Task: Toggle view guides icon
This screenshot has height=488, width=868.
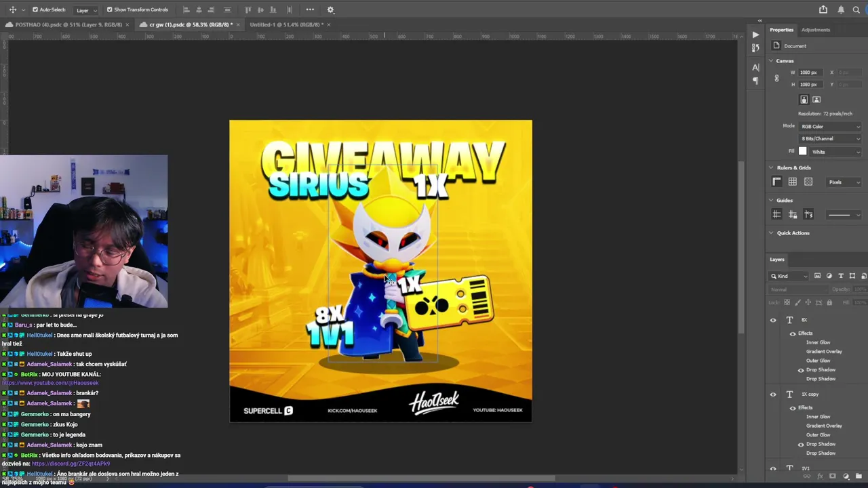Action: [x=777, y=214]
